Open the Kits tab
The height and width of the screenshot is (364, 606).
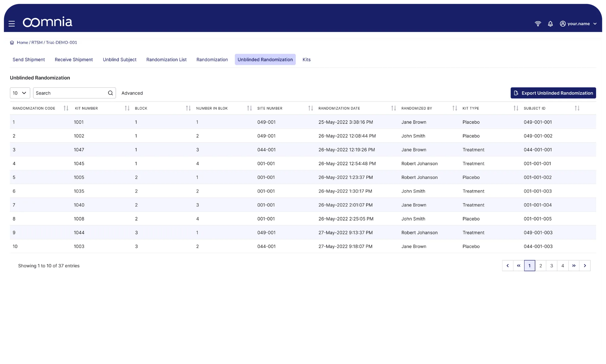coord(306,60)
